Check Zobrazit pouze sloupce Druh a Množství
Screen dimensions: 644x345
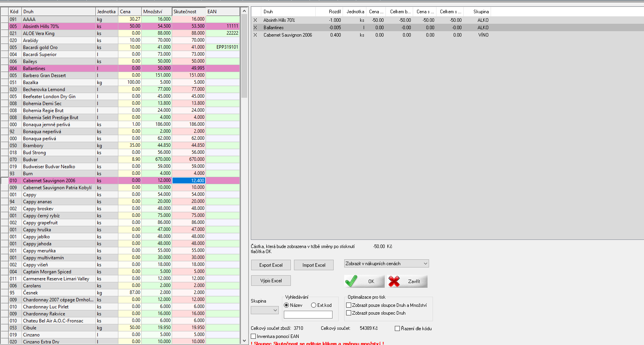click(x=349, y=305)
